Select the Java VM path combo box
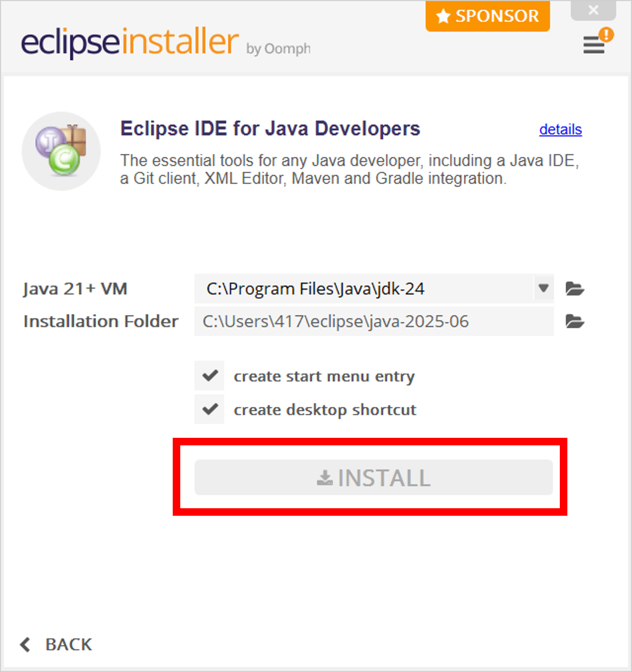This screenshot has height=672, width=632. click(x=363, y=289)
